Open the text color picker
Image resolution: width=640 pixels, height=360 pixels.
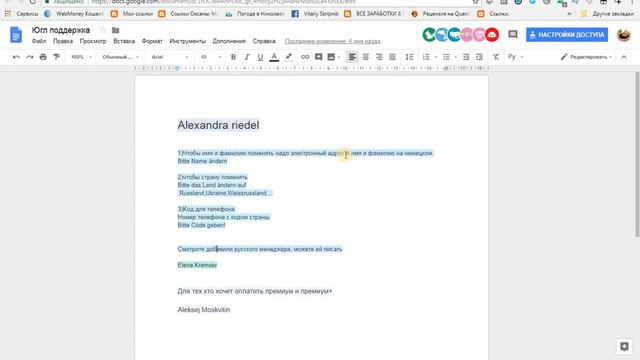coord(274,57)
